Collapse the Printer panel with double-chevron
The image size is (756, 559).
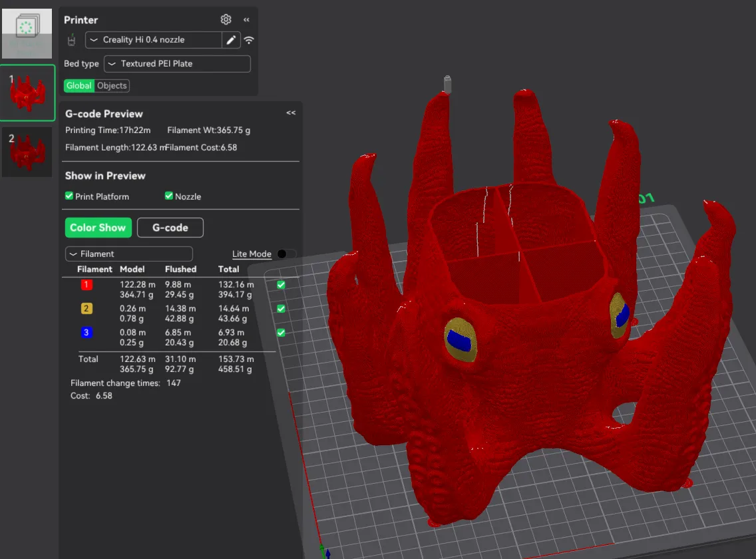pos(246,20)
